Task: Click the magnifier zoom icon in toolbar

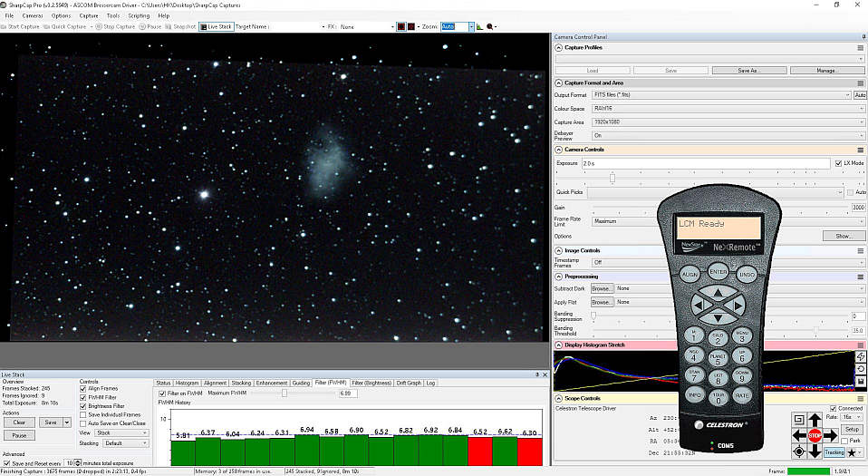Action: [x=490, y=26]
